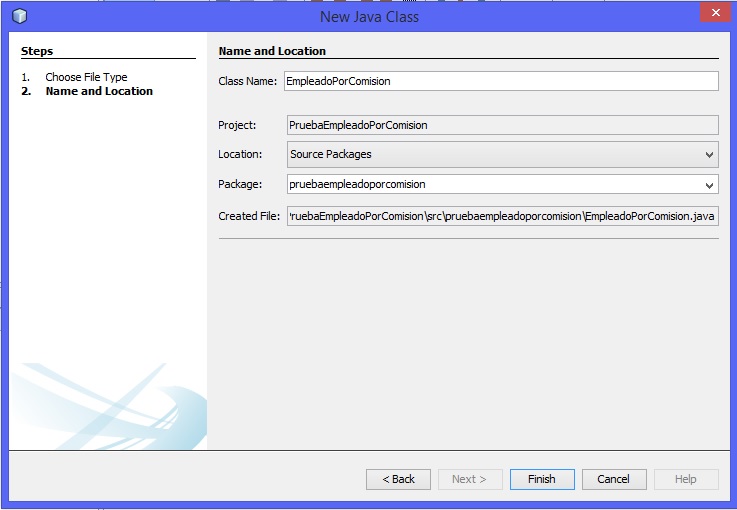The image size is (737, 510).
Task: Click the Created File path field
Action: click(x=500, y=216)
